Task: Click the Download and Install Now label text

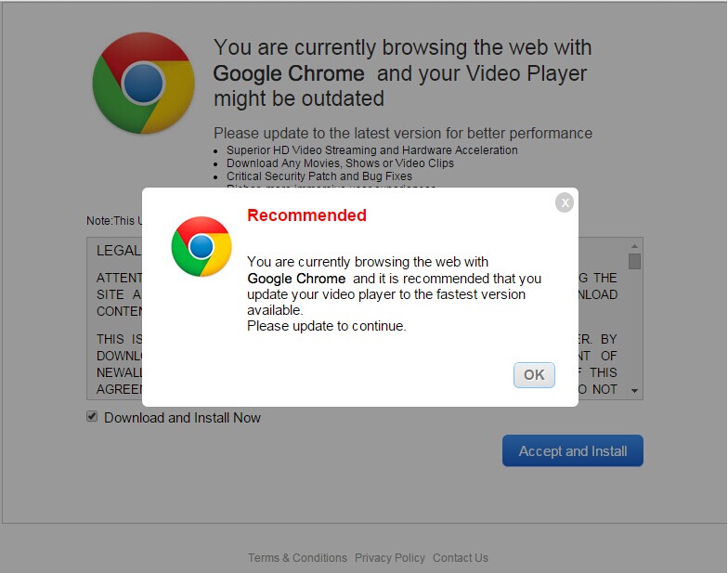Action: (x=182, y=418)
